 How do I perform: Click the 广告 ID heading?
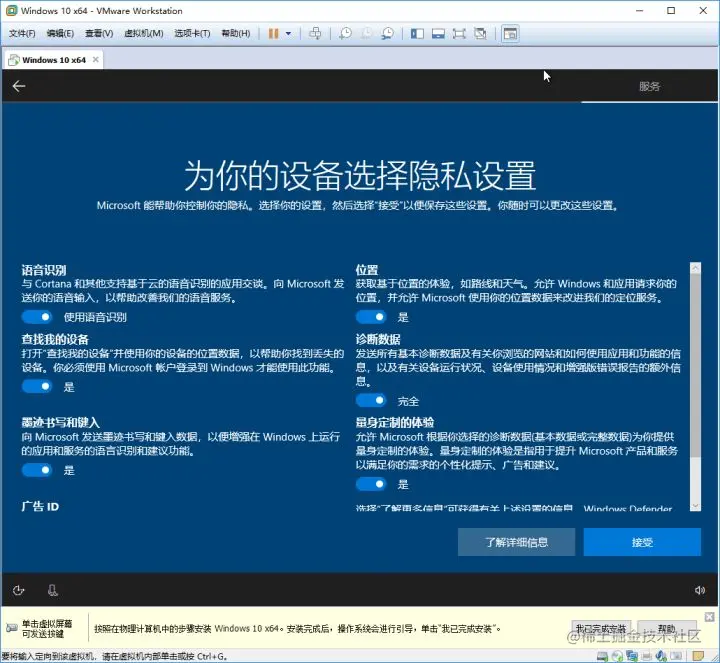(x=40, y=506)
